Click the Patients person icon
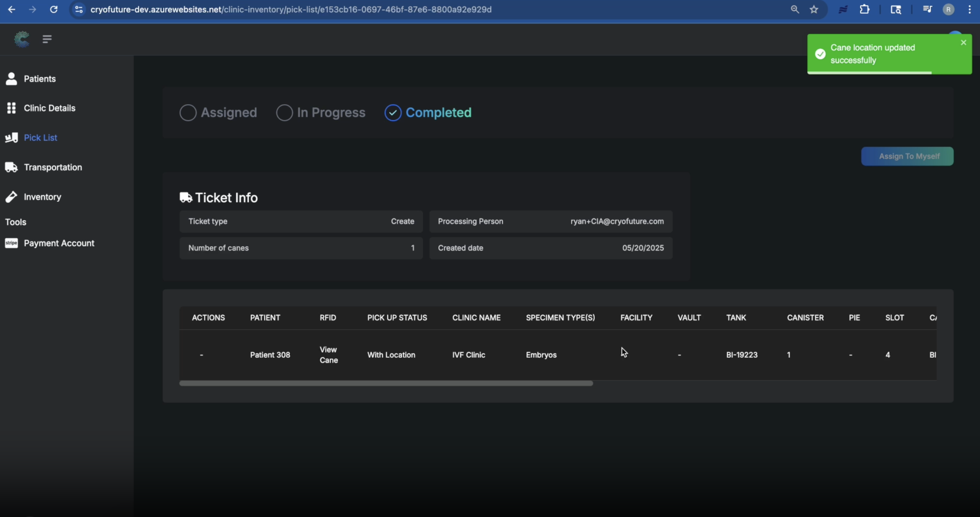The height and width of the screenshot is (517, 980). [x=11, y=79]
